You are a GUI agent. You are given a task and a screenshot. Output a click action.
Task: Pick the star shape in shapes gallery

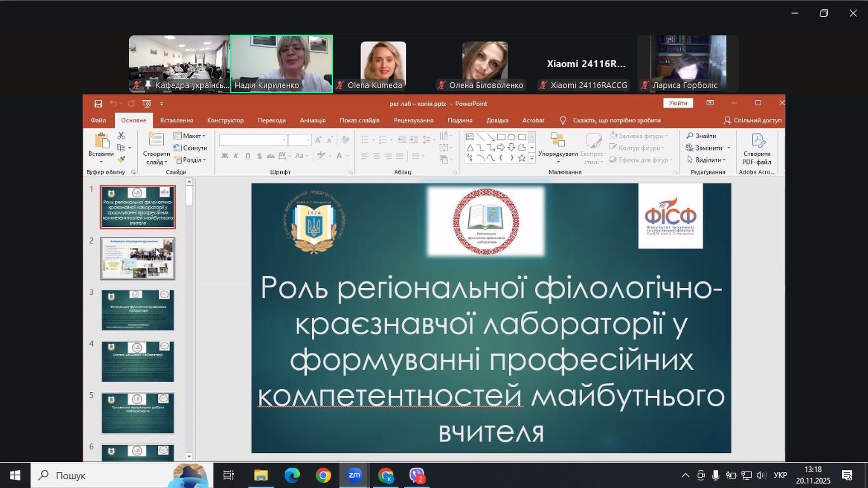pyautogui.click(x=522, y=158)
